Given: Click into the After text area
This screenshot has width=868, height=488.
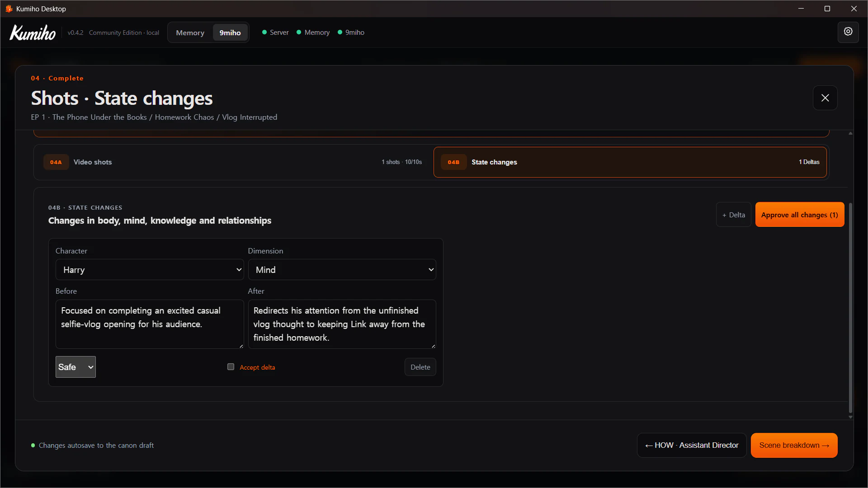Looking at the screenshot, I should pyautogui.click(x=342, y=324).
